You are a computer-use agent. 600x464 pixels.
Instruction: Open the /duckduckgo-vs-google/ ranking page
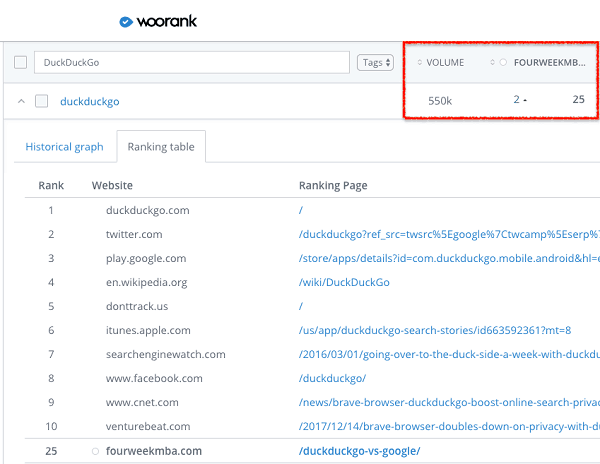pyautogui.click(x=359, y=451)
